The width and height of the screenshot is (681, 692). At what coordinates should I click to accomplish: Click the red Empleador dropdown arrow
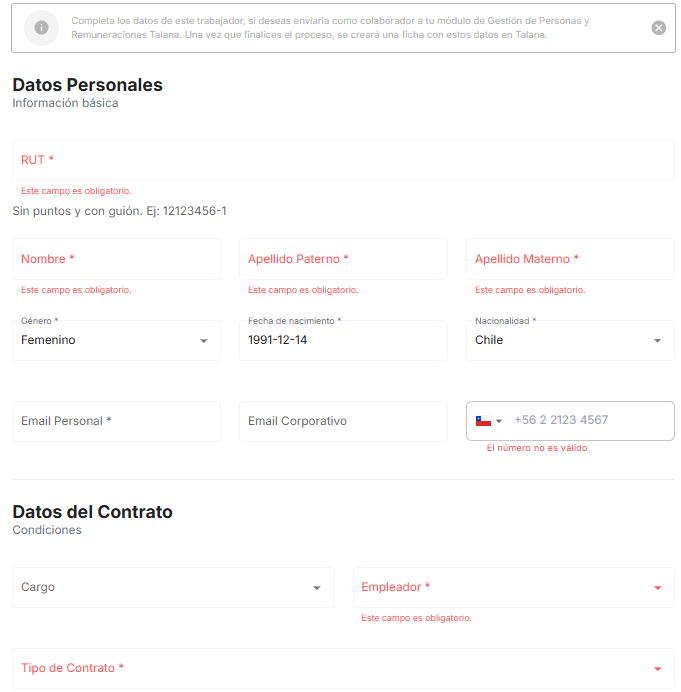pos(657,588)
